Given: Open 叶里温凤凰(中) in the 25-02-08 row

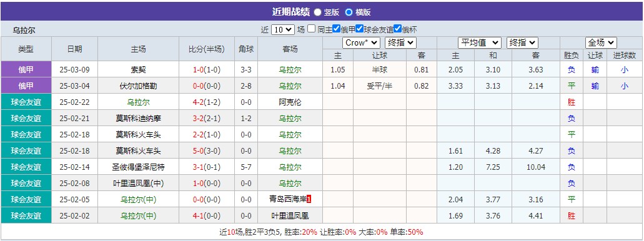Looking at the screenshot, I should 138,183.
